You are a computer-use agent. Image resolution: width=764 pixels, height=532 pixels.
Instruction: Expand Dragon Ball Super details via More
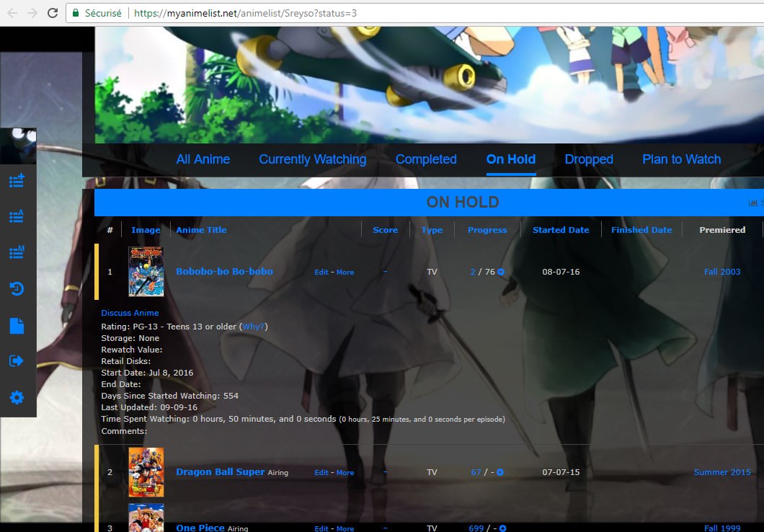pyautogui.click(x=345, y=473)
